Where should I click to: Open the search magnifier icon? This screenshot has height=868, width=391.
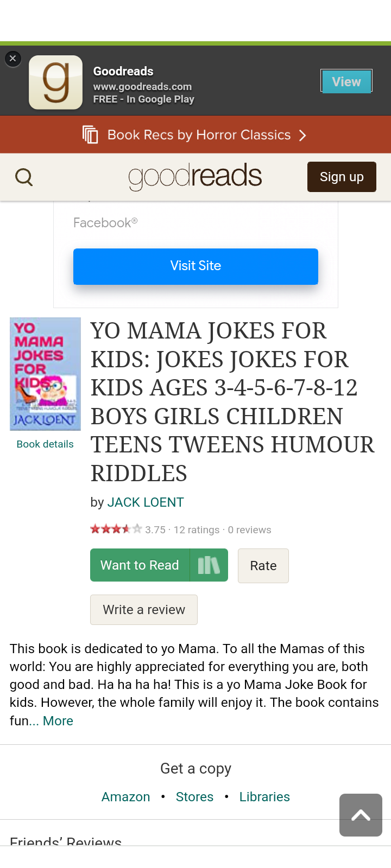pyautogui.click(x=24, y=177)
